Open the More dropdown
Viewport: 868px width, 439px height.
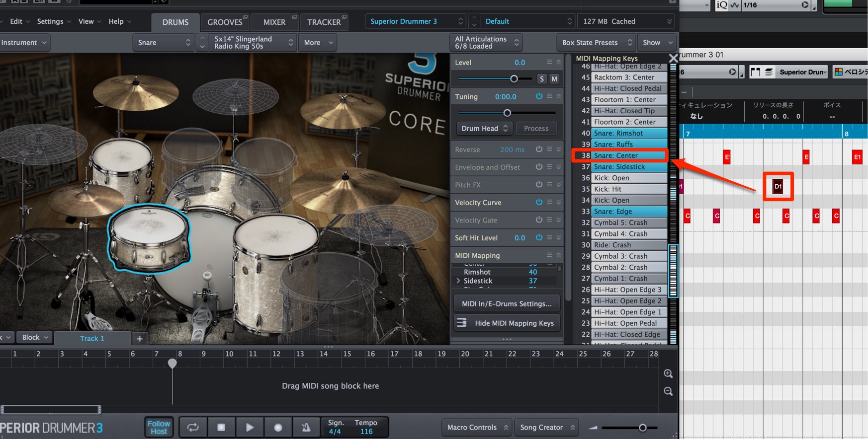coord(318,43)
